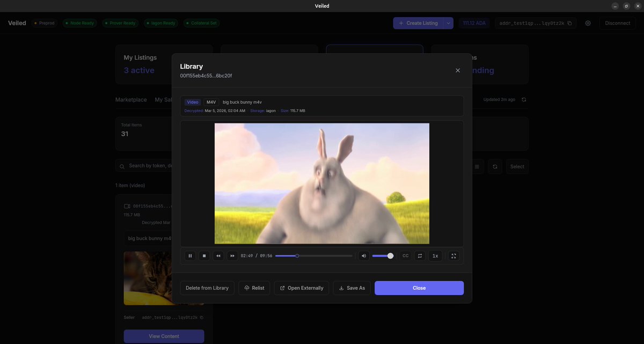Click the Node Ready status badge
The image size is (644, 344).
[x=80, y=23]
